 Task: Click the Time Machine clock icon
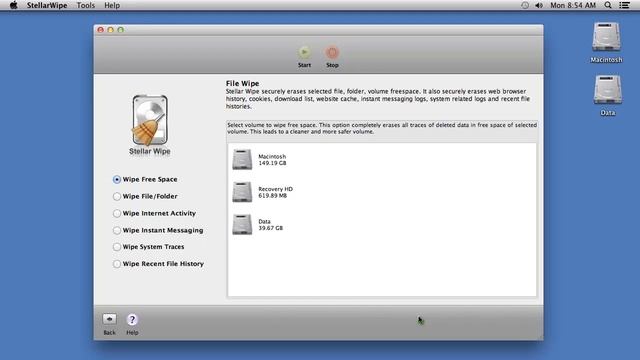(525, 5)
